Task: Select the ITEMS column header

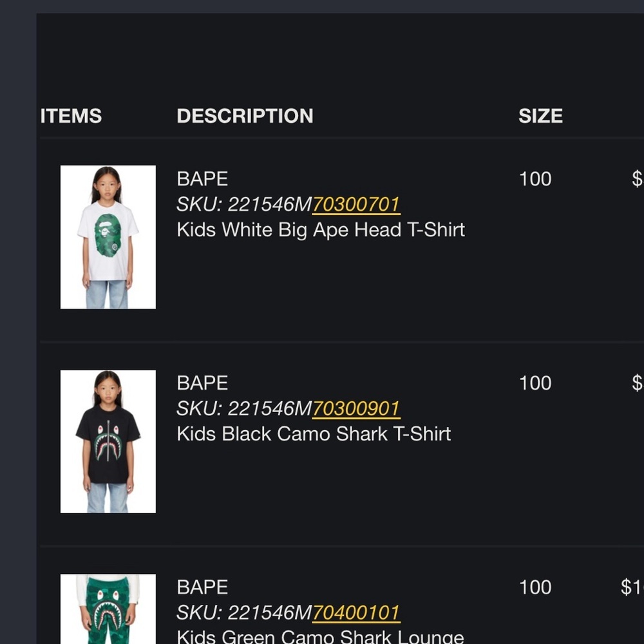Action: tap(71, 116)
